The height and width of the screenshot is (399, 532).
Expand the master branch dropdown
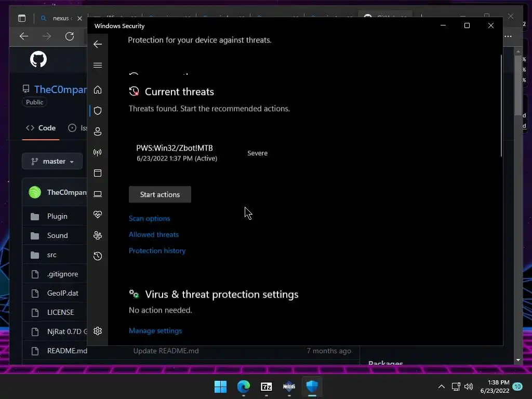coord(52,161)
